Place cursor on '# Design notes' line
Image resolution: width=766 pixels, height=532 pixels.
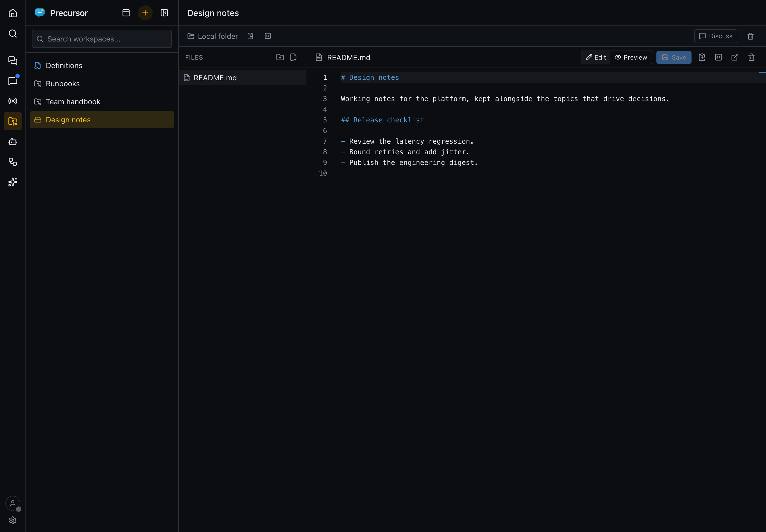(370, 77)
